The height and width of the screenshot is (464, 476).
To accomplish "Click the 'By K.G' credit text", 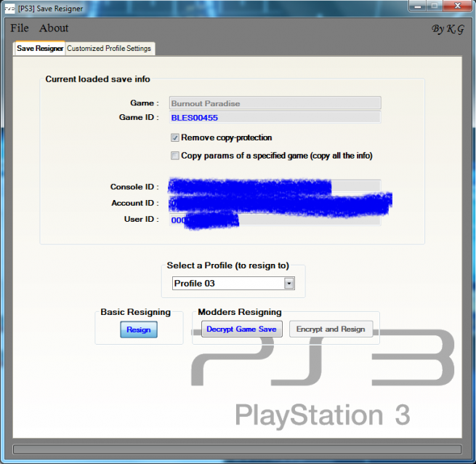I will click(x=448, y=29).
